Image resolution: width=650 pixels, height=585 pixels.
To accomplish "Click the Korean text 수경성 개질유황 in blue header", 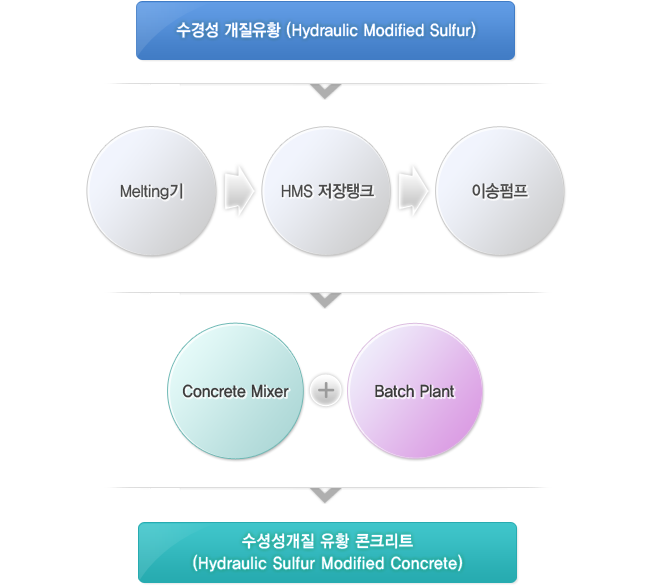I will (228, 30).
